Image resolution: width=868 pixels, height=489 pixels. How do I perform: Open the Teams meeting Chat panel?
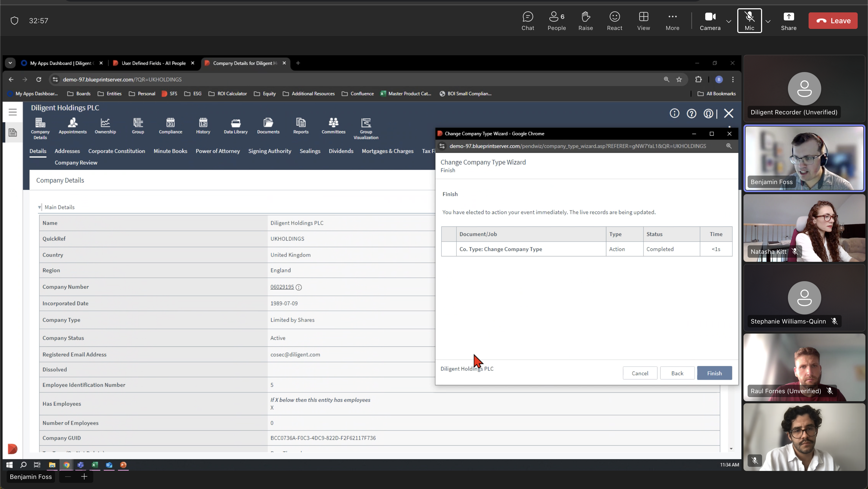[528, 21]
